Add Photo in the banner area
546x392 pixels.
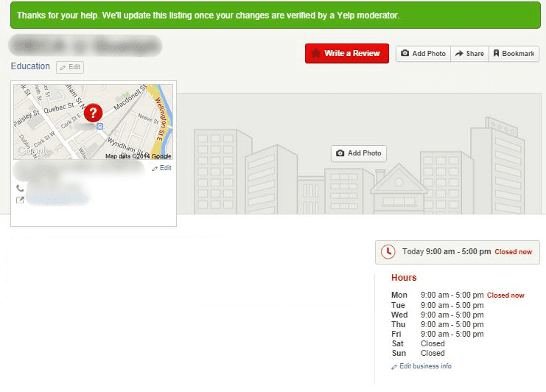coord(359,153)
